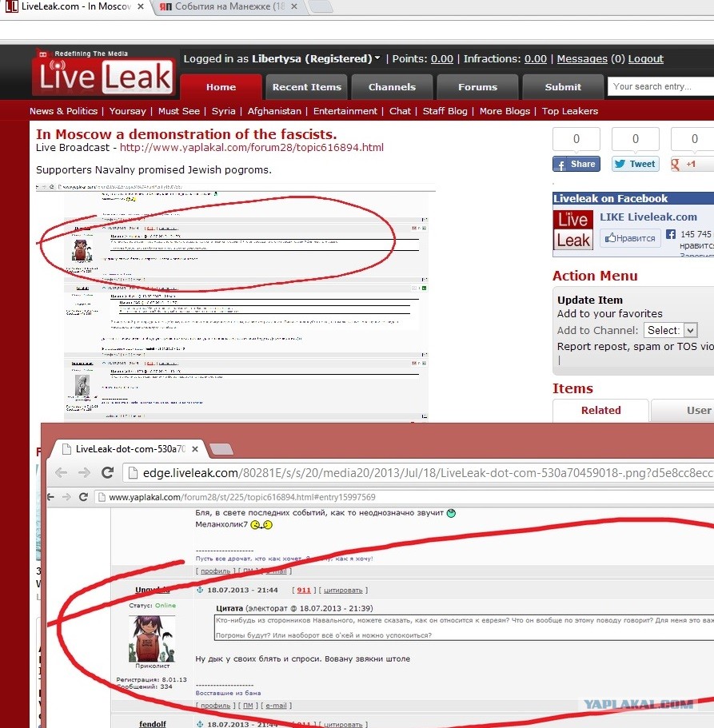Open the Entertainment category

tap(345, 111)
